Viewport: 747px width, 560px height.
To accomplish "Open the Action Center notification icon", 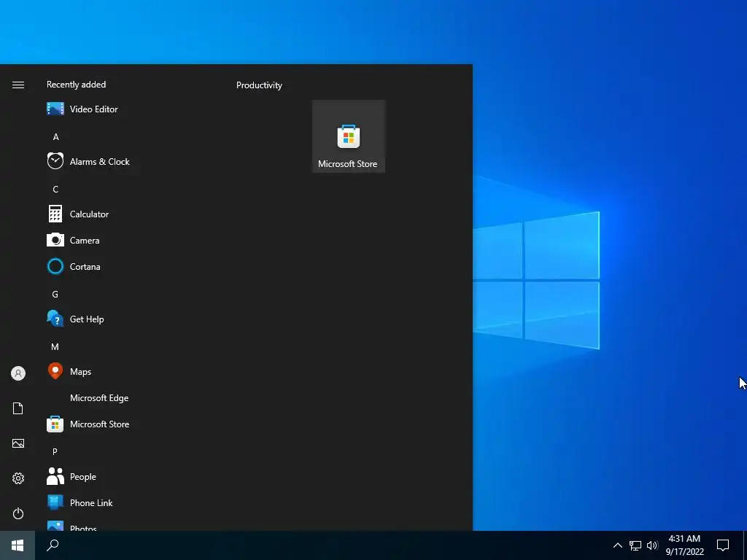I will click(723, 545).
